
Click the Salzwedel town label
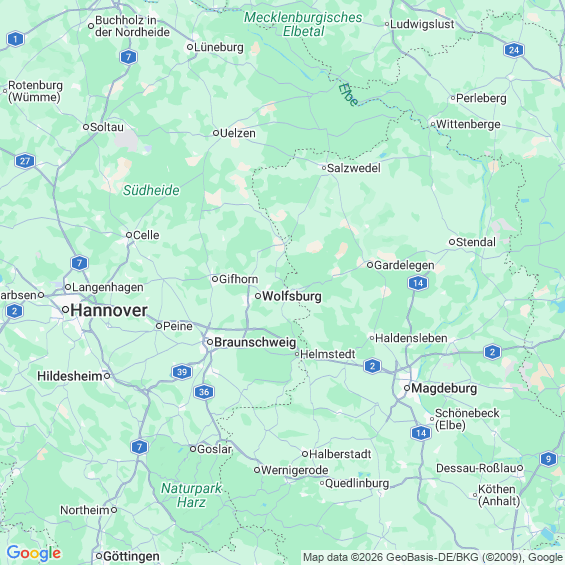354,168
